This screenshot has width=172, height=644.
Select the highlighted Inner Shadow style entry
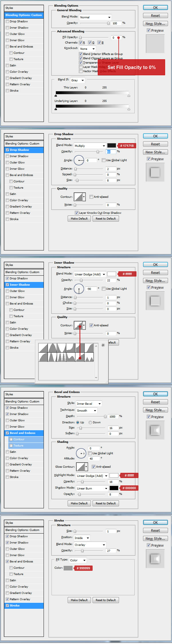[x=24, y=285]
